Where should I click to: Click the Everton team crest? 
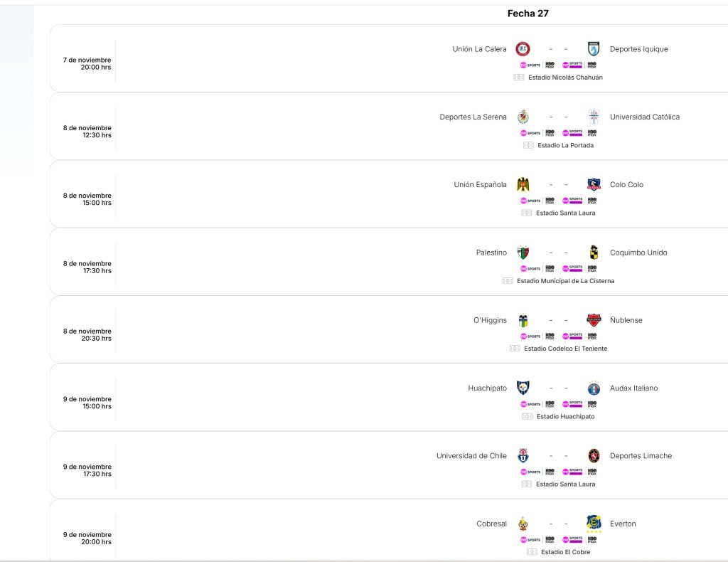point(594,524)
